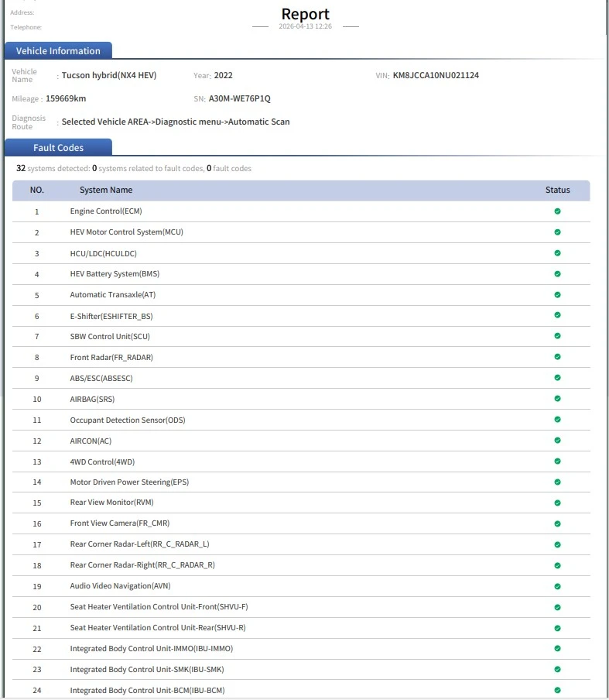Select Motor Driven Power Steering(EPS) entry
The width and height of the screenshot is (609, 700).
pyautogui.click(x=129, y=482)
